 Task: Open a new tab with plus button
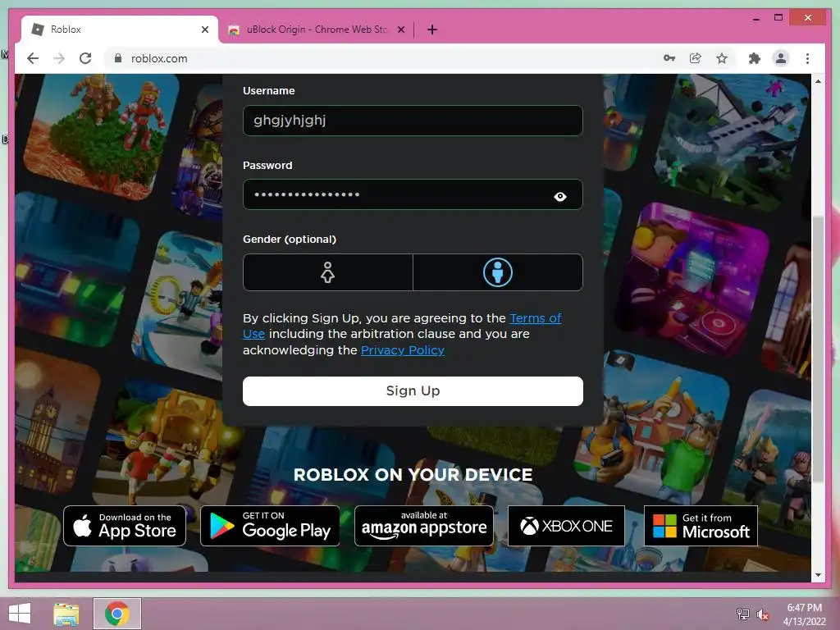pyautogui.click(x=431, y=30)
